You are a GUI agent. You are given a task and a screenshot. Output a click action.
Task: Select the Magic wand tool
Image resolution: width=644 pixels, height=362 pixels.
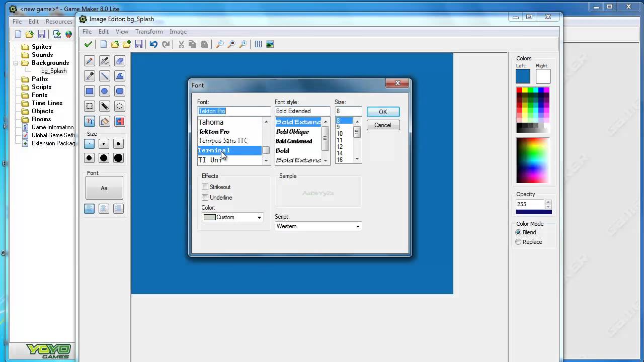coord(104,106)
